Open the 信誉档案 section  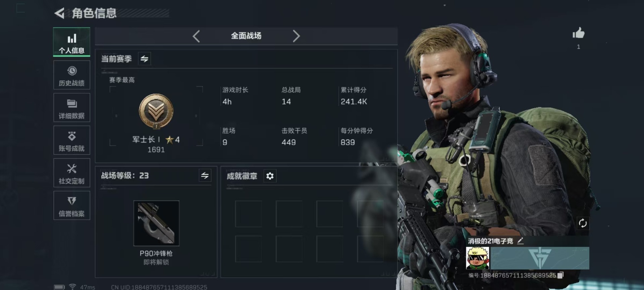[71, 205]
